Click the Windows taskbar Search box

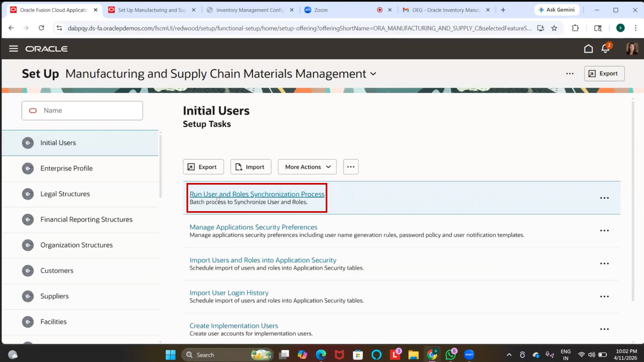tap(227, 355)
